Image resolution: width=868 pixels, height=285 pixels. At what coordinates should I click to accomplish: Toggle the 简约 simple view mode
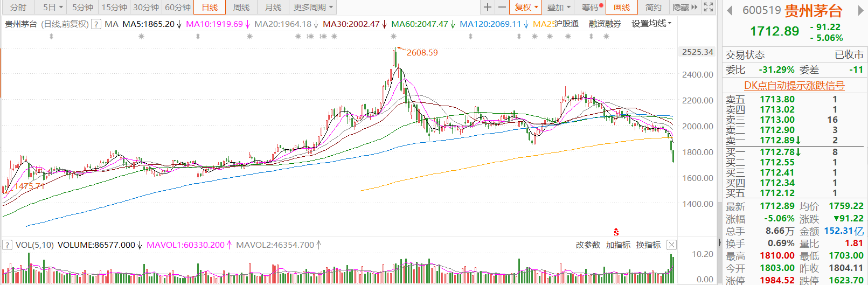pyautogui.click(x=653, y=7)
